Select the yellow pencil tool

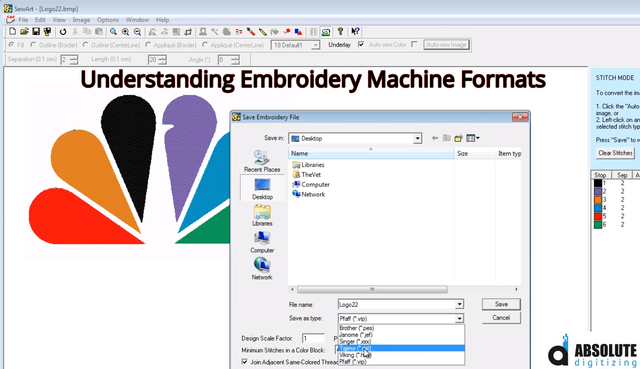(263, 31)
